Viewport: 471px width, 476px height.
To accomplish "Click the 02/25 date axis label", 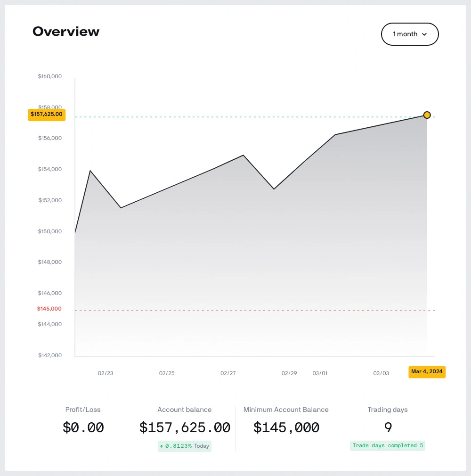I will [167, 373].
